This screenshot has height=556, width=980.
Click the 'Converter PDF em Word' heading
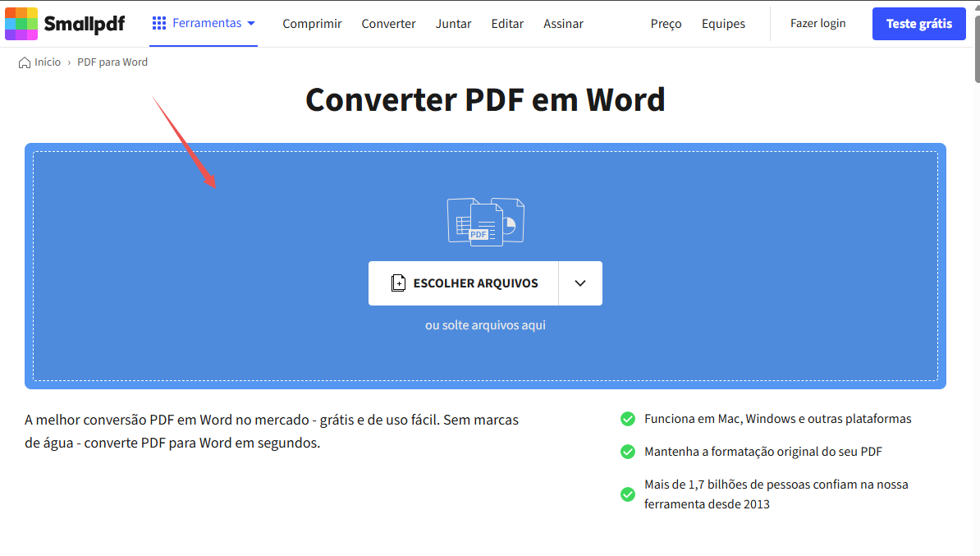(x=486, y=99)
